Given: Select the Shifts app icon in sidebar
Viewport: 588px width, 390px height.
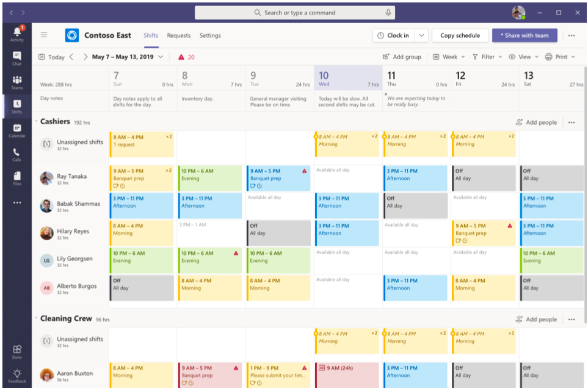Looking at the screenshot, I should pos(17,106).
